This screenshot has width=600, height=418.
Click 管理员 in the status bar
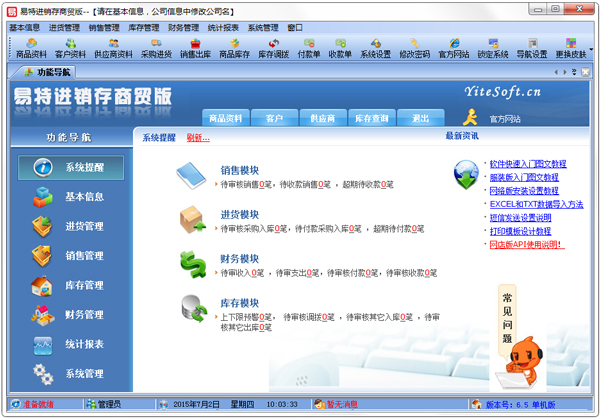point(104,404)
